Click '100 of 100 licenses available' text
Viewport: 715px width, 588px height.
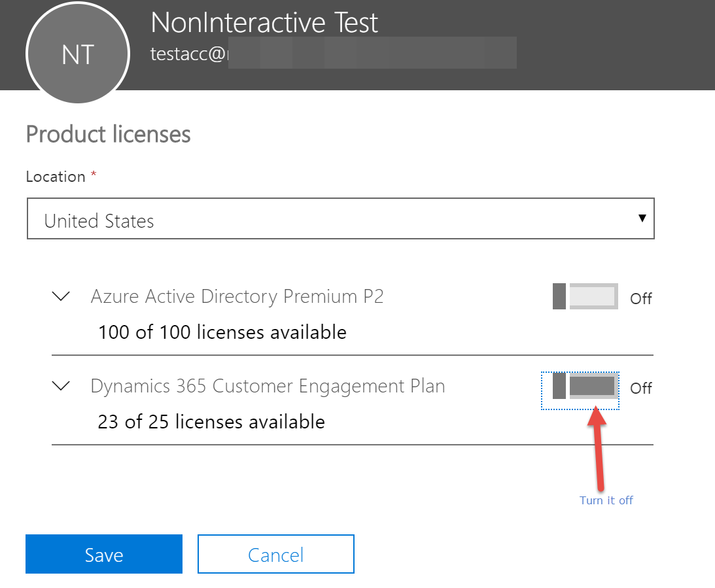click(222, 332)
